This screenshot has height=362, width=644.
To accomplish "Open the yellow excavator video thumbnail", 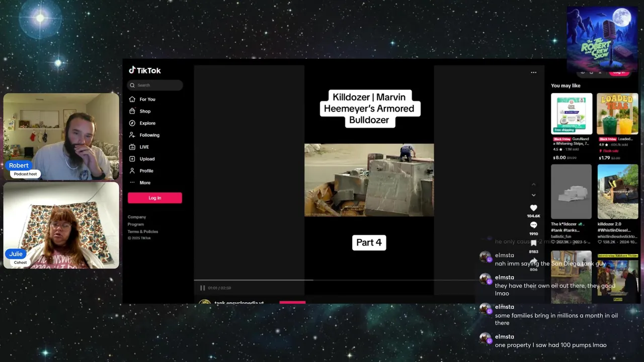I will [572, 277].
